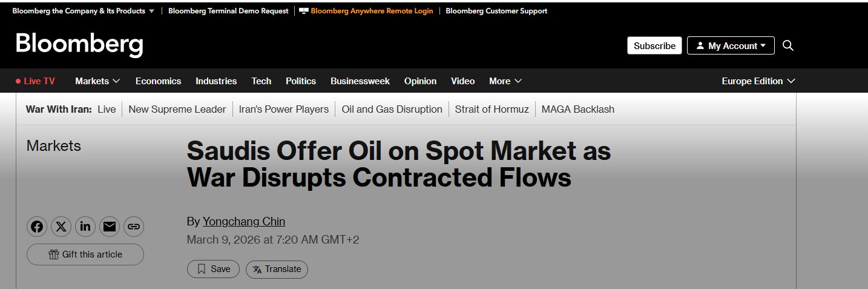Click the Subscribe button
This screenshot has height=289, width=868.
pyautogui.click(x=654, y=45)
